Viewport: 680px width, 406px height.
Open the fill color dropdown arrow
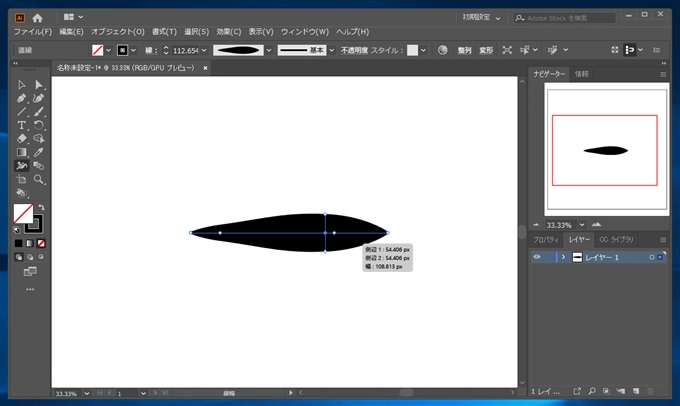[x=108, y=50]
